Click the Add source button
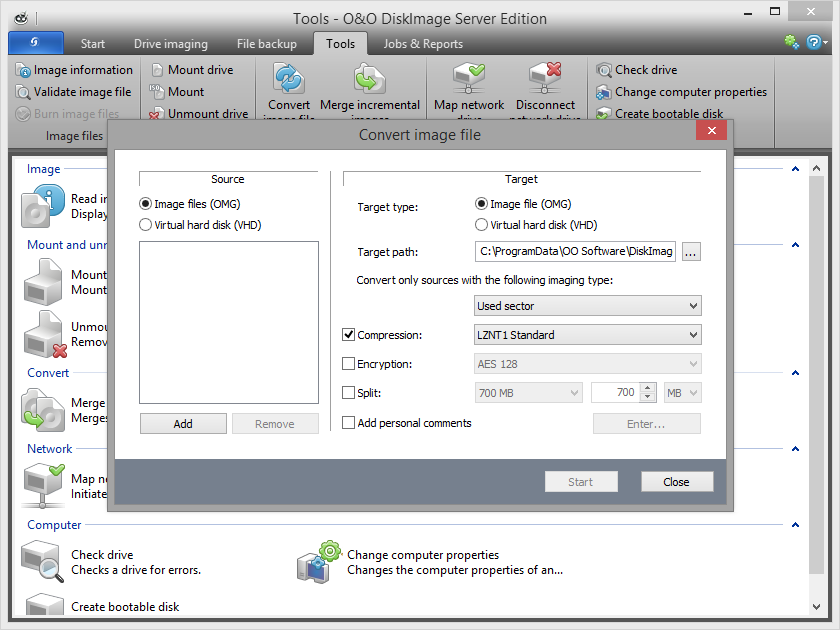This screenshot has width=840, height=630. pyautogui.click(x=183, y=424)
